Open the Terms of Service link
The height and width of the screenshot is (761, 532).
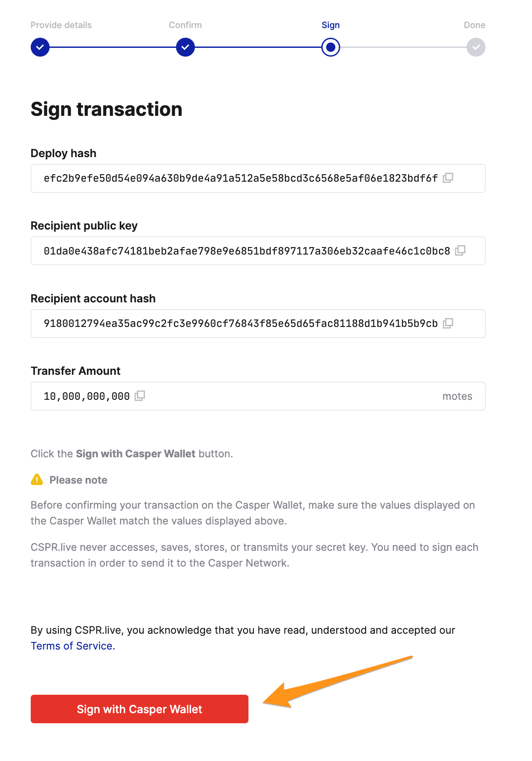pyautogui.click(x=72, y=646)
